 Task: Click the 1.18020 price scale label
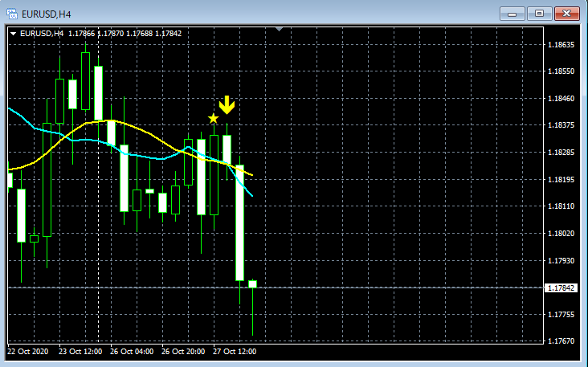561,234
